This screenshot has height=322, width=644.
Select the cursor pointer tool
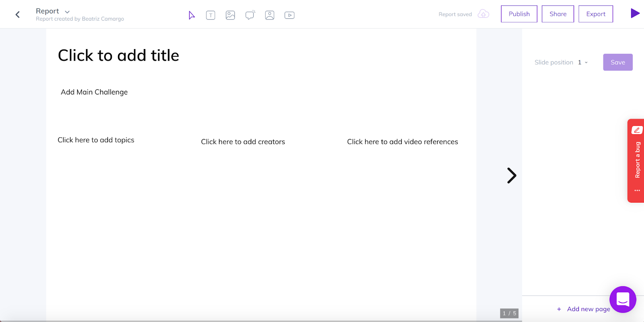pos(192,15)
